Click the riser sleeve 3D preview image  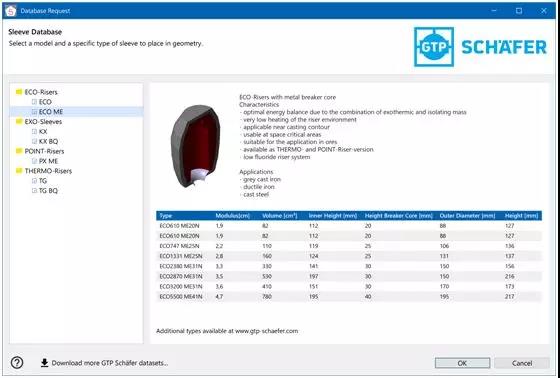(195, 145)
